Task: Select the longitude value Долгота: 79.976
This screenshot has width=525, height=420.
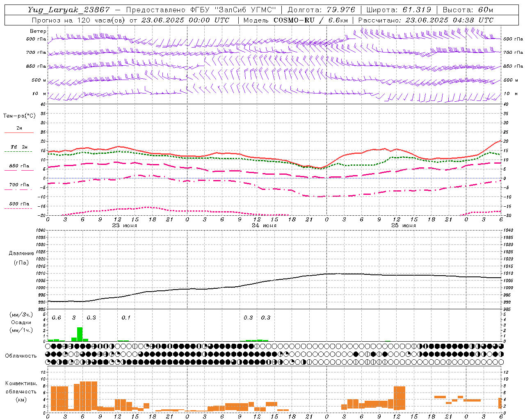Action: (322, 10)
